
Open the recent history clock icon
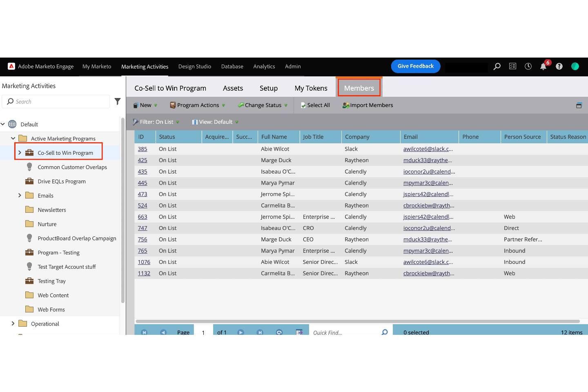click(528, 66)
